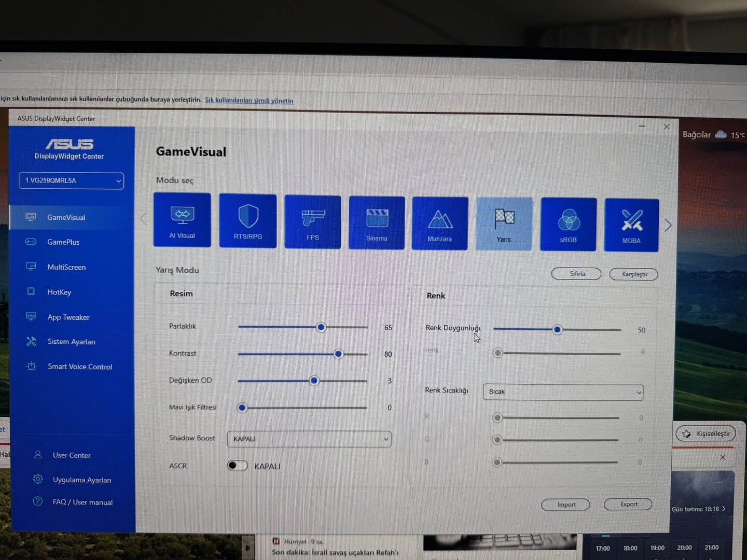
Task: Click the Sıfırla button
Action: point(576,274)
